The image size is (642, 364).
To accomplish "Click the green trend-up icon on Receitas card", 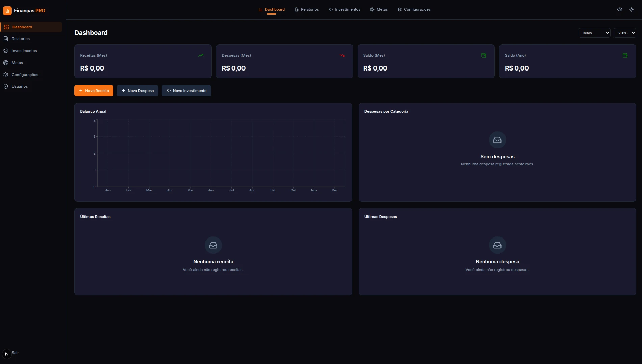I will coord(201,55).
